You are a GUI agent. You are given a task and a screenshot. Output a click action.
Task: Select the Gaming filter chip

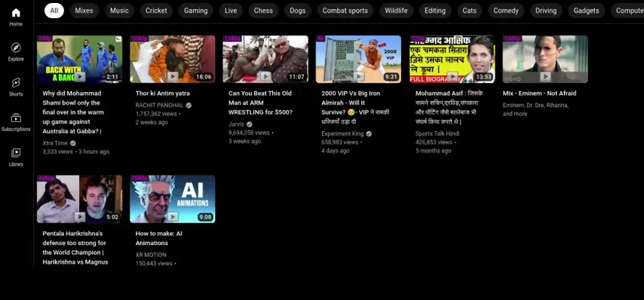[195, 11]
